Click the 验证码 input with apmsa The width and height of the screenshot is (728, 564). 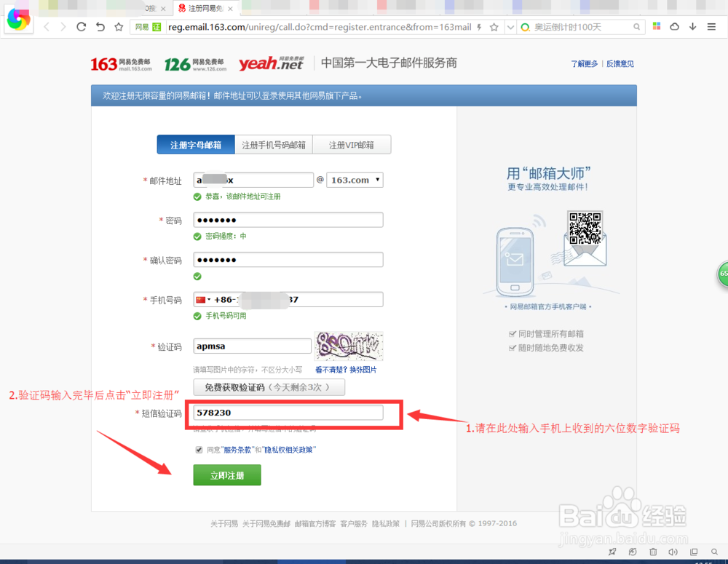(253, 346)
